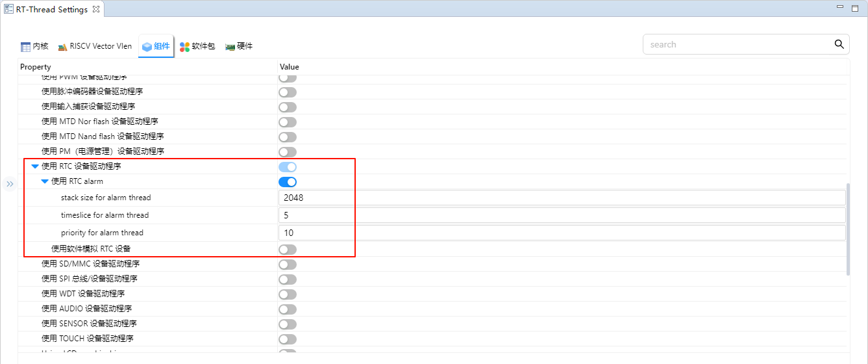The height and width of the screenshot is (364, 868).
Task: Collapse the 使用 RTC 设备驱动程序 tree node
Action: tap(35, 166)
